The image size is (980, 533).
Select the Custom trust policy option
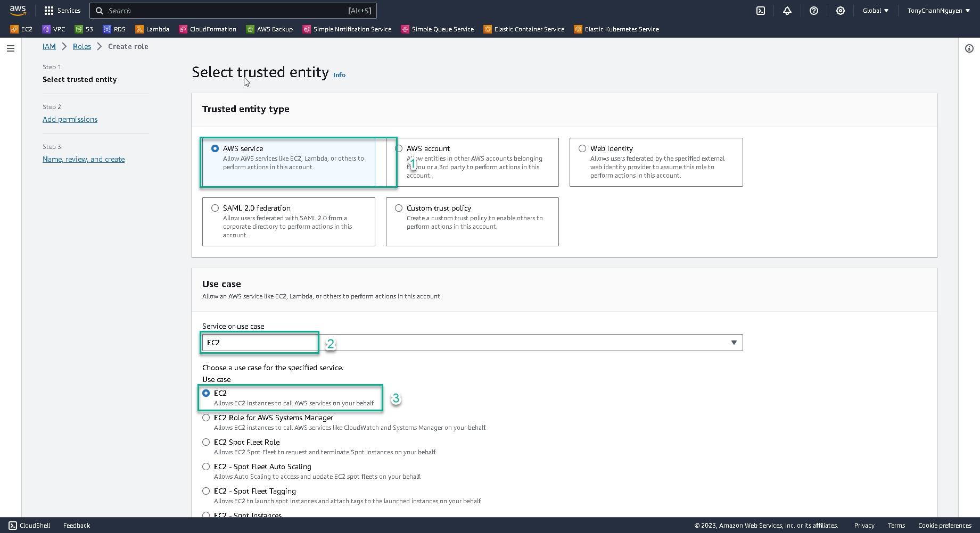pyautogui.click(x=399, y=208)
